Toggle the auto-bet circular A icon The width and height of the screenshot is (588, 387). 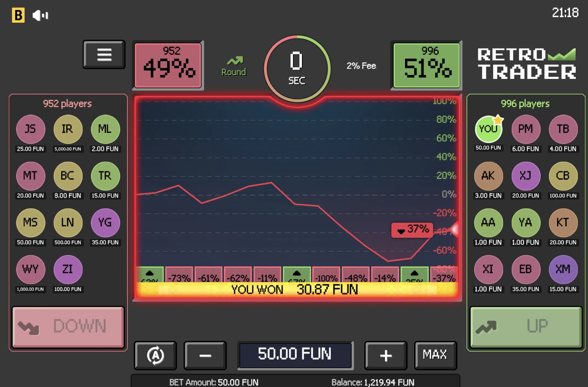155,355
